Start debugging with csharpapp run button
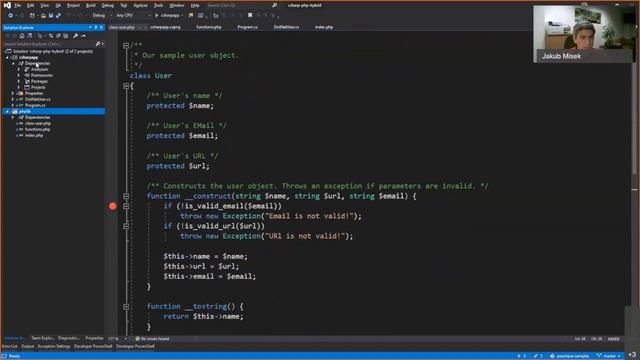 point(168,16)
